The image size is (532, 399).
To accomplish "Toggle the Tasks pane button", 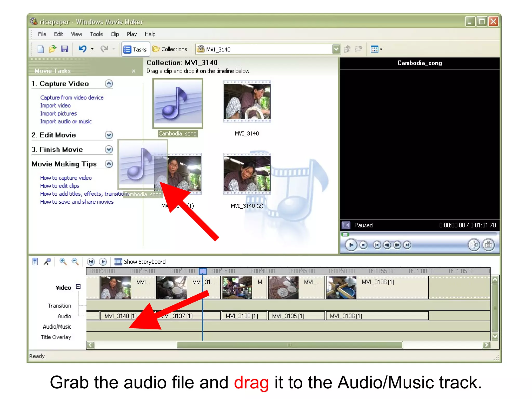I will [x=136, y=49].
